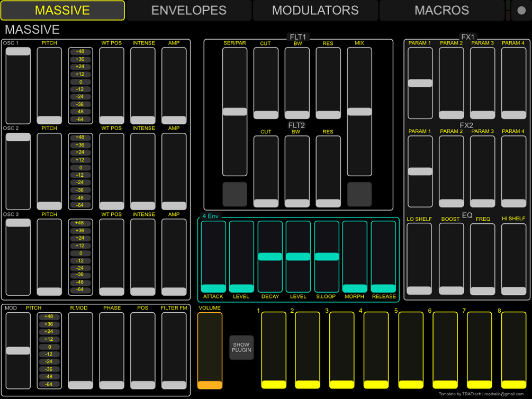Adjust the 4 Env S.LOOP fader
532x399 pixels.
click(327, 257)
